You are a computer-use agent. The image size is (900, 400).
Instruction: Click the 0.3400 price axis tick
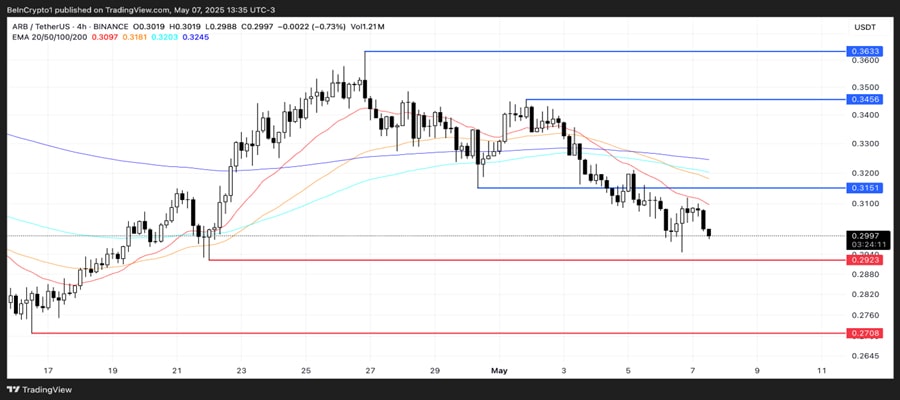(865, 115)
